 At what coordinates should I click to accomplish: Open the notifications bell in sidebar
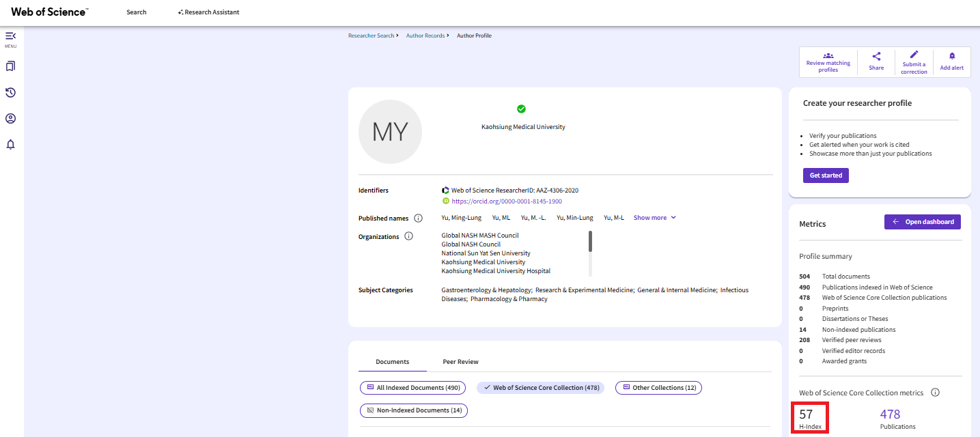(x=10, y=144)
